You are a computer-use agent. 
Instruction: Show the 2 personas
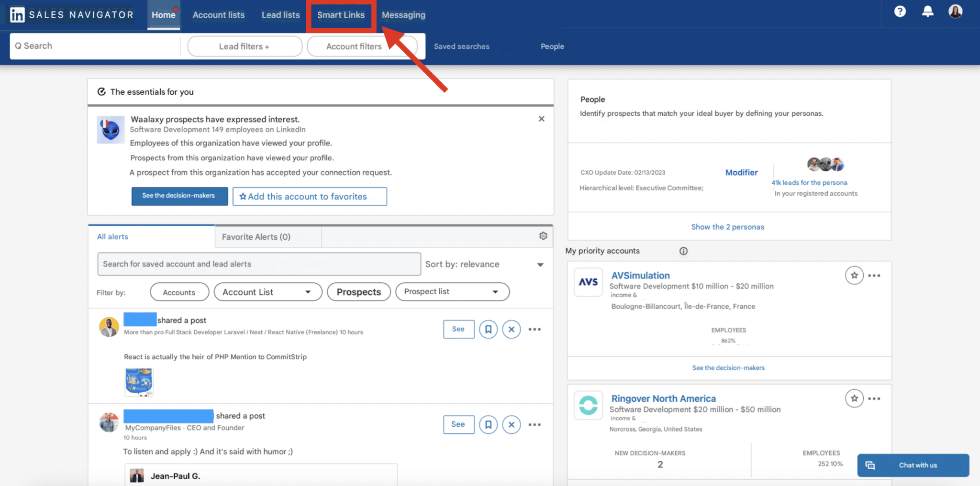pos(727,227)
